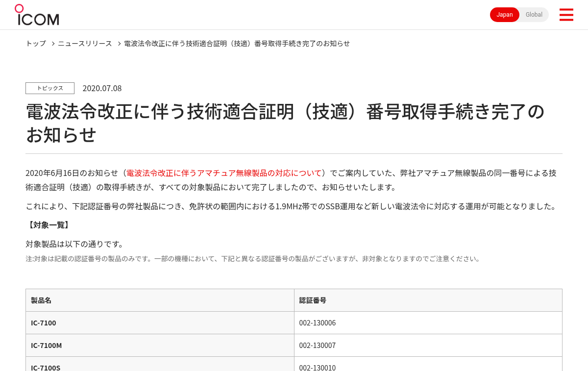Open link 電波法令改正に伴うアマチュア無線製品の対応について
588x371 pixels.
tap(224, 173)
